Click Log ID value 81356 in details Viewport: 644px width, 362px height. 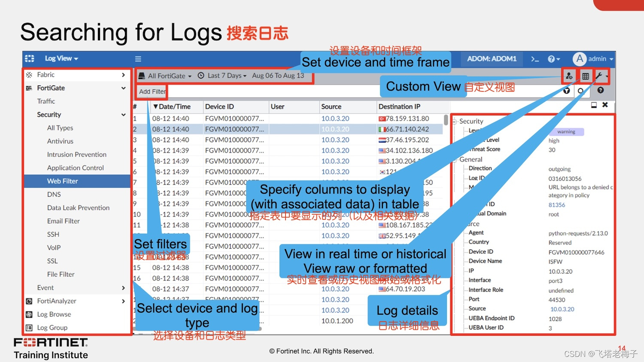557,205
